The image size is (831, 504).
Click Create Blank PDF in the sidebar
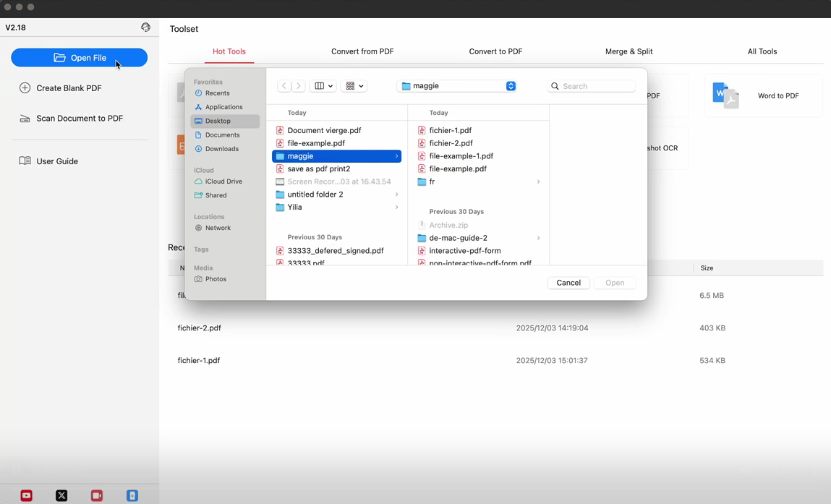click(x=69, y=88)
